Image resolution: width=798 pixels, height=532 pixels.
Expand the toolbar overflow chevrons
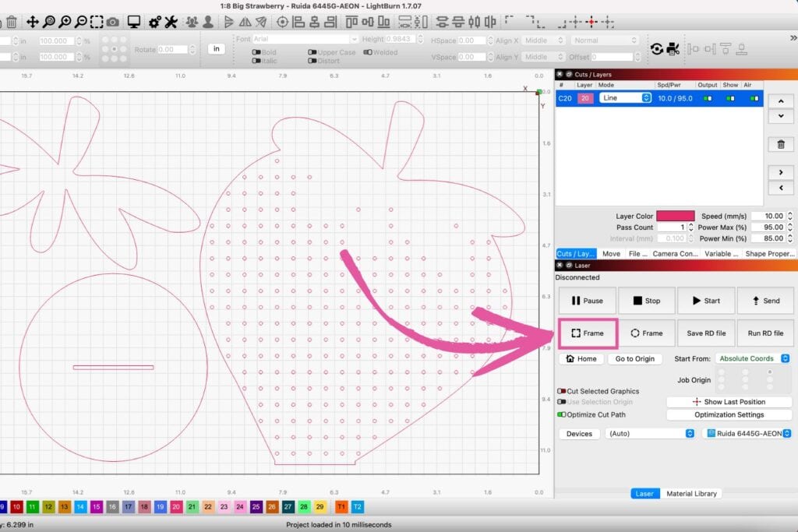point(793,38)
